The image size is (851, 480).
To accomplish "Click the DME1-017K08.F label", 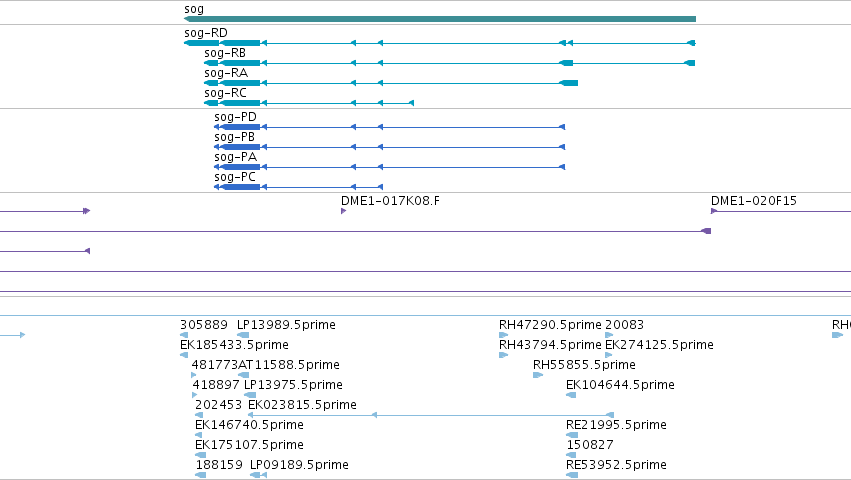I will coord(390,201).
